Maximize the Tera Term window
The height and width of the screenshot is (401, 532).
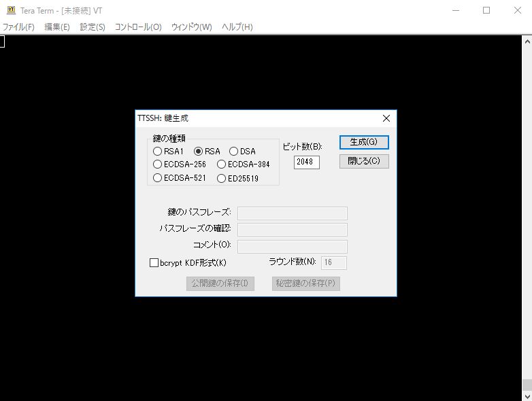(486, 10)
